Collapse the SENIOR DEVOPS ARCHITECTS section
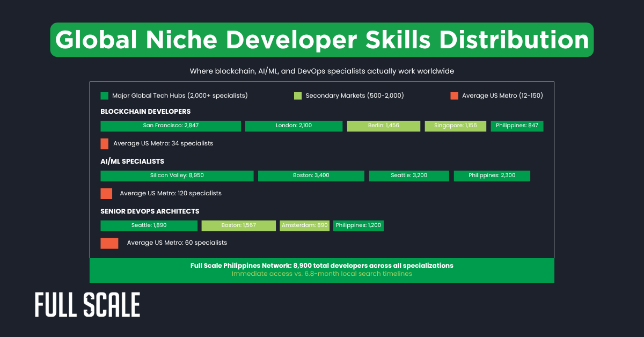 coord(150,211)
